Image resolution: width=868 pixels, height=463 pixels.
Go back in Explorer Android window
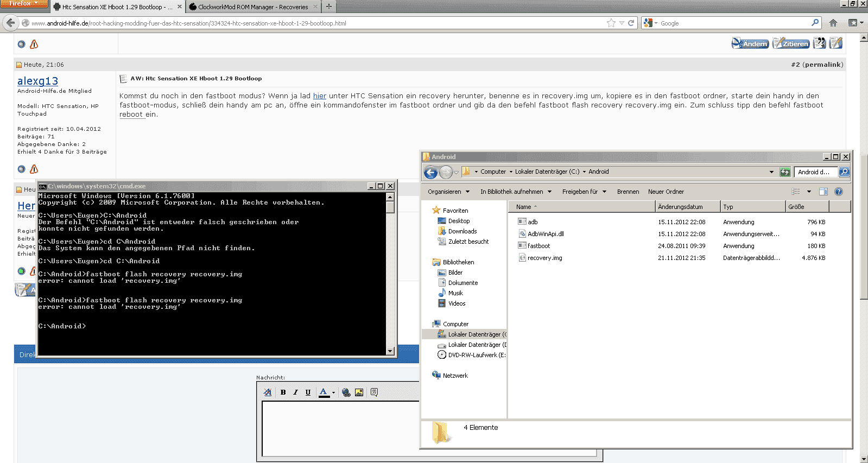click(430, 172)
